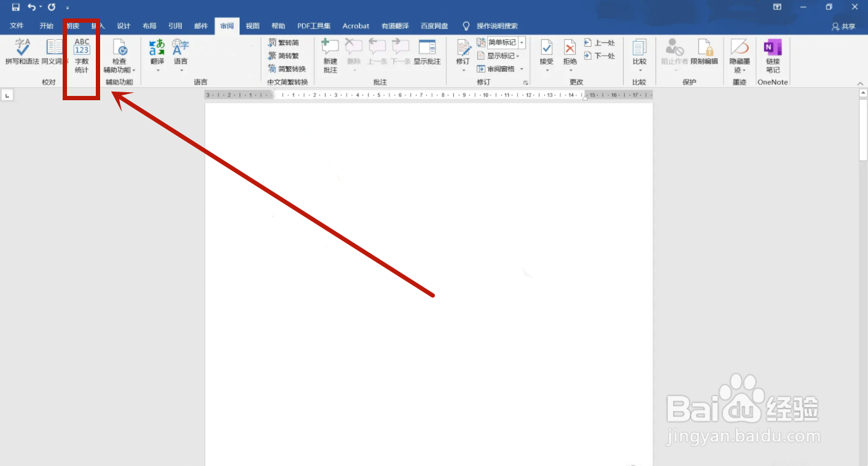868x466 pixels.
Task: Open the 文件 file tab
Action: pos(17,26)
